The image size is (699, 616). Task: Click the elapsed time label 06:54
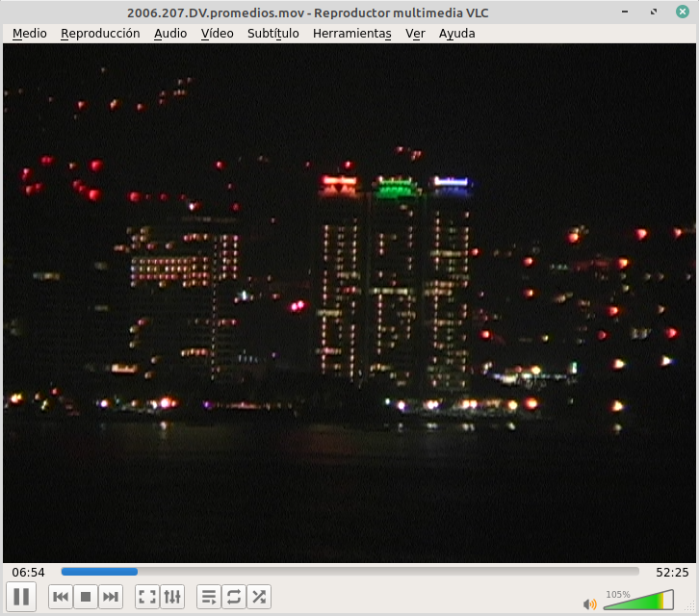(28, 572)
